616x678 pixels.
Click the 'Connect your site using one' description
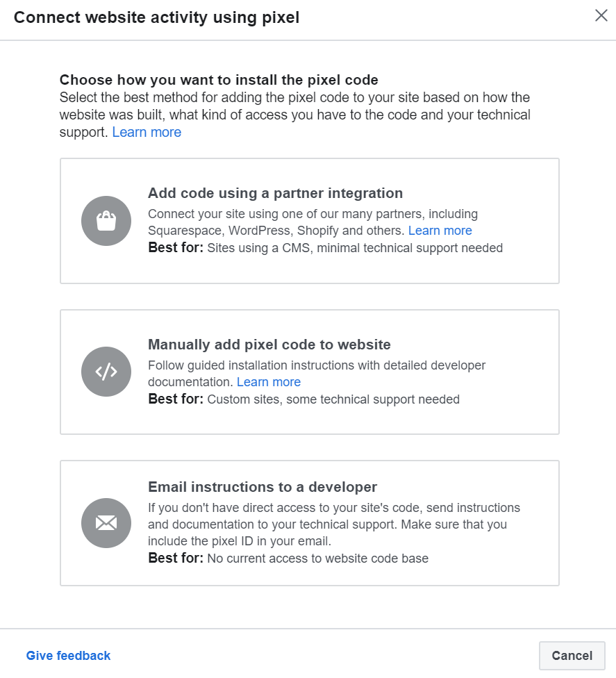click(x=313, y=214)
